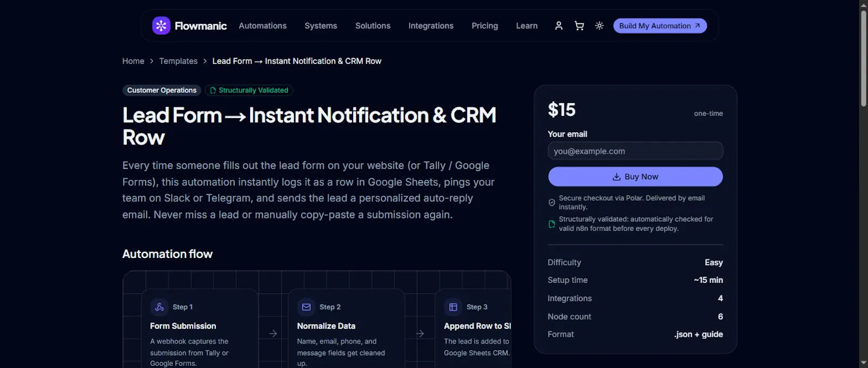Click the Form Submission step card title

pos(183,326)
